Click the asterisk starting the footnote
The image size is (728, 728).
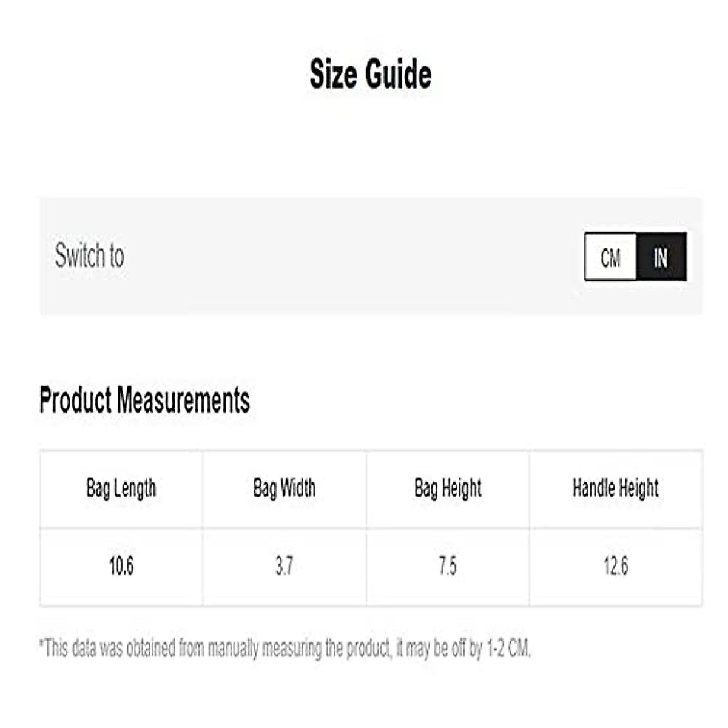[x=41, y=644]
